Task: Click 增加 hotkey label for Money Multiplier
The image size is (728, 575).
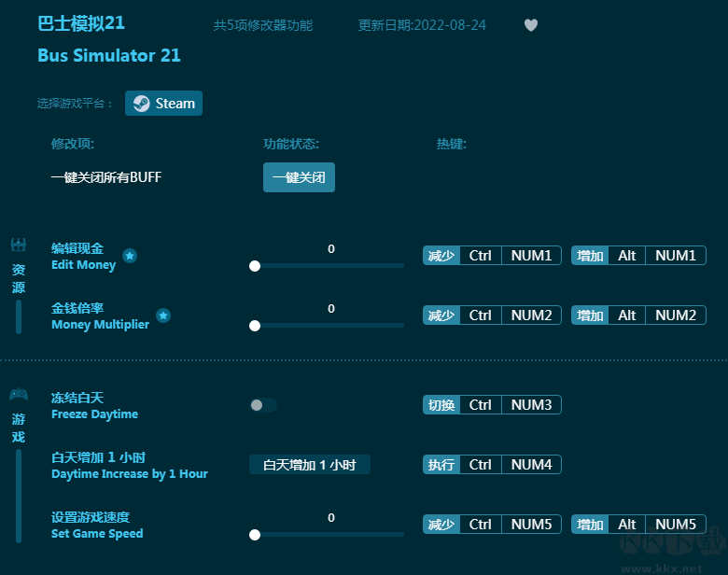Action: point(590,316)
